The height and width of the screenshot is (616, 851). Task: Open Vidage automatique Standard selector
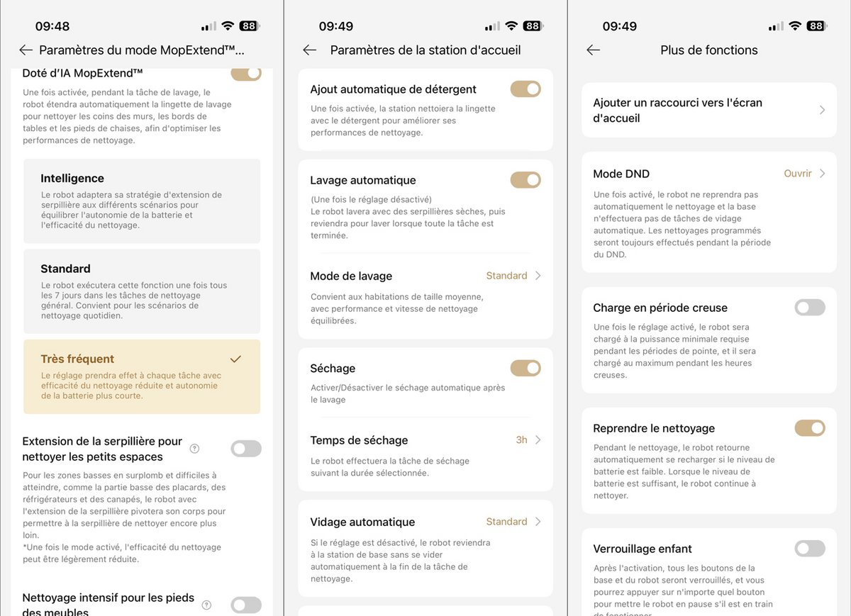(x=538, y=522)
